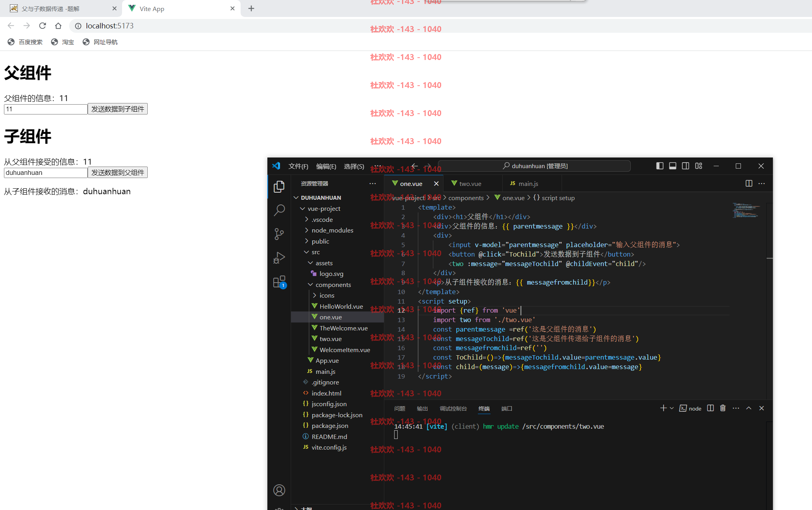Reload the browser page
Image resolution: width=812 pixels, height=510 pixels.
(42, 26)
